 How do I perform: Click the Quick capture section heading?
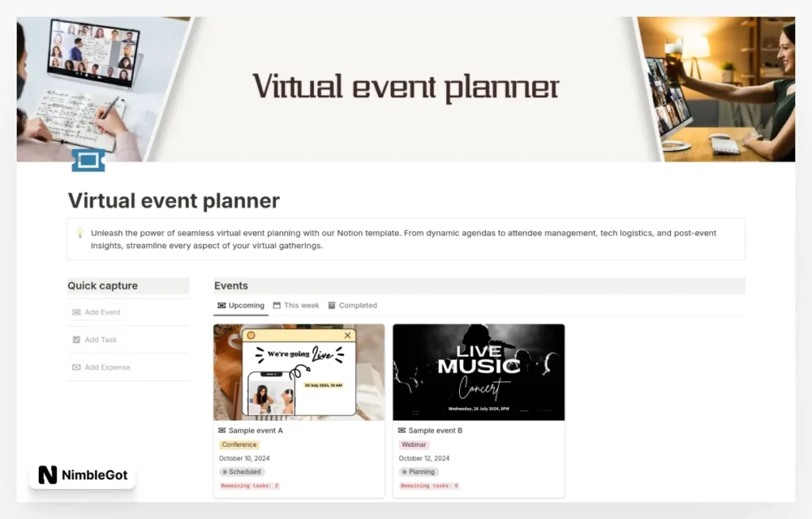(102, 286)
